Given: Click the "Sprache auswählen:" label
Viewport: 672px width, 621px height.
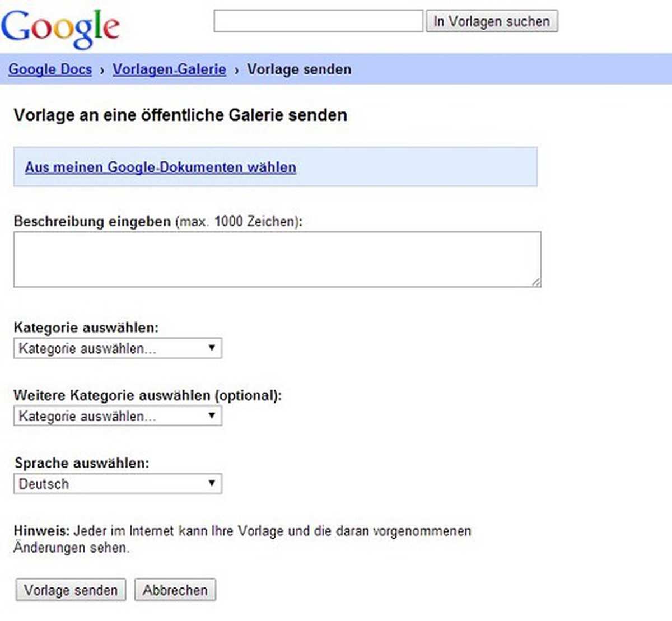Looking at the screenshot, I should tap(82, 463).
